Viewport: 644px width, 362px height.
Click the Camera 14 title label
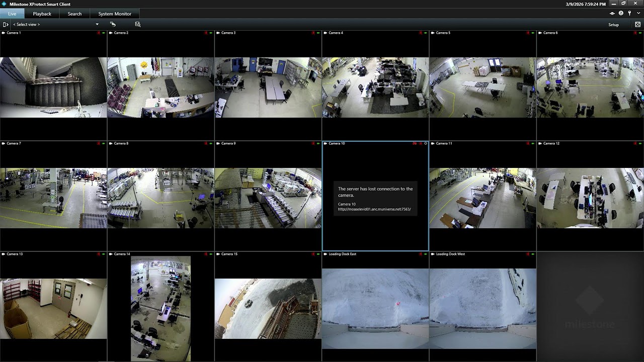click(x=122, y=254)
